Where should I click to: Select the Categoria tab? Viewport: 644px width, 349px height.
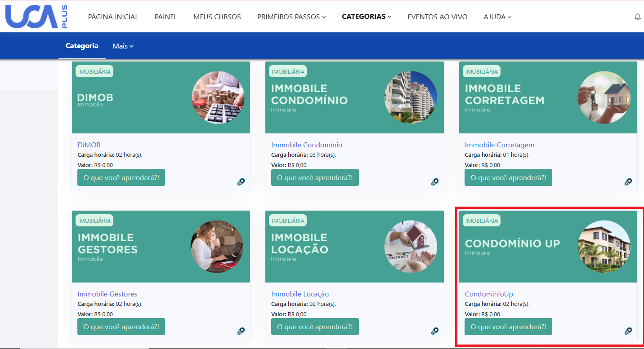coord(82,46)
